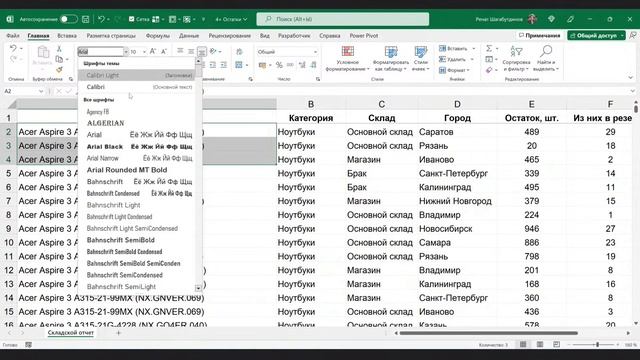Screen dimensions: 640x360
Task: Switch to the Power Pivot tab
Action: [364, 36]
